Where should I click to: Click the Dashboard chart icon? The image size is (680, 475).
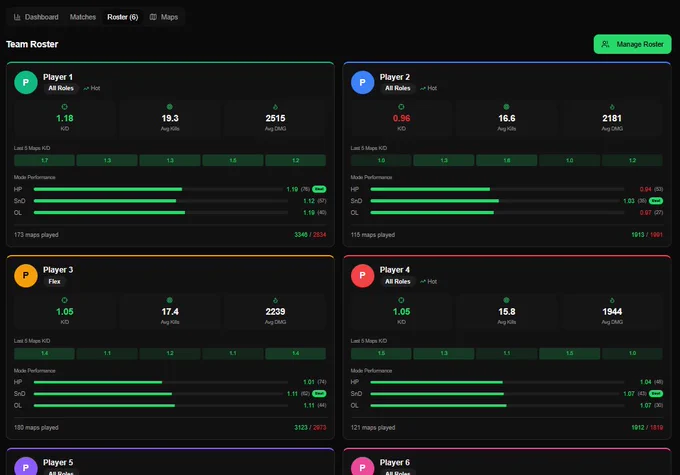tap(17, 17)
